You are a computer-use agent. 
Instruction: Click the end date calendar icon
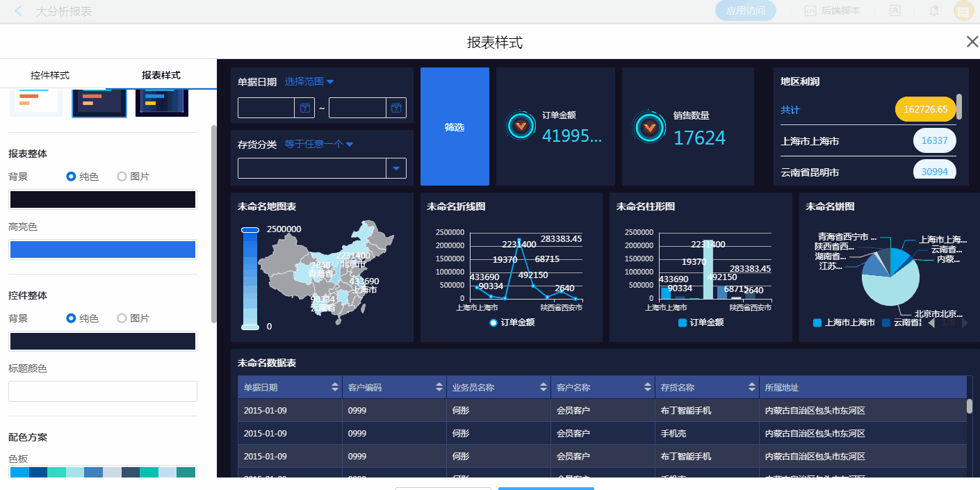coord(395,108)
